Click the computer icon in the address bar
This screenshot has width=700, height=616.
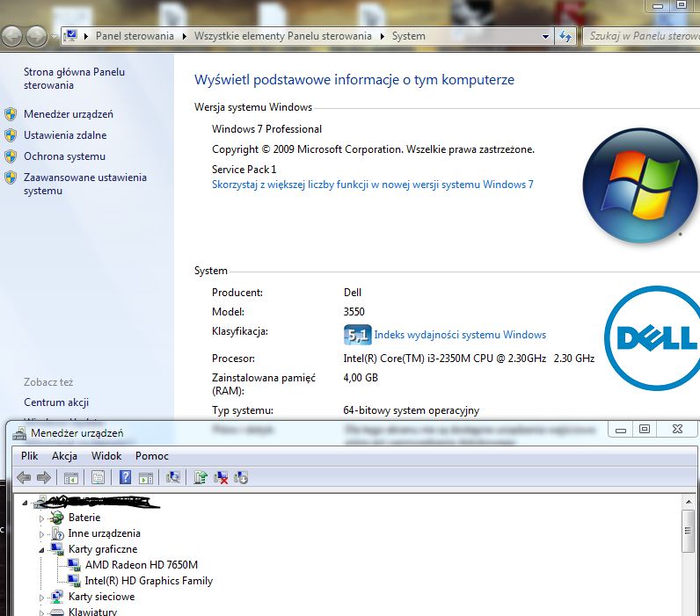click(x=70, y=35)
